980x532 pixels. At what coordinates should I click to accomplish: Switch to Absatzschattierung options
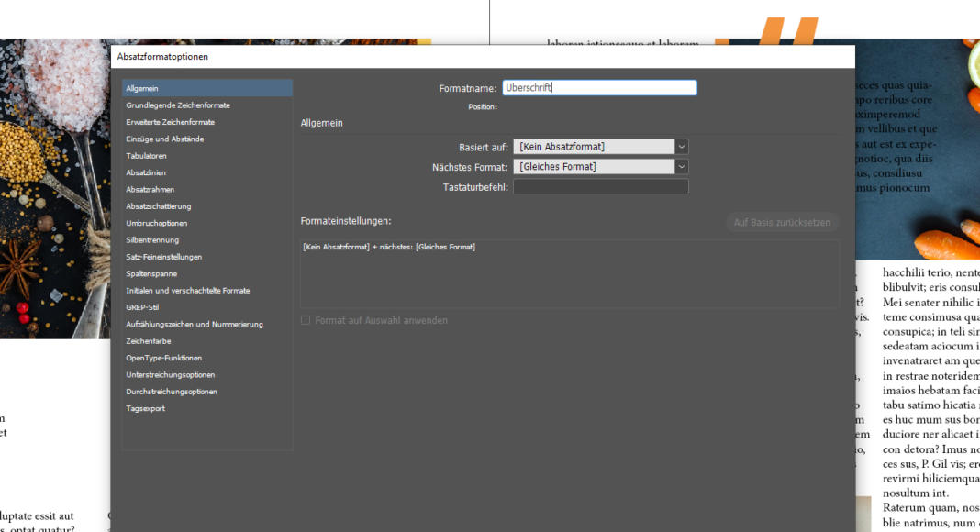coord(159,206)
